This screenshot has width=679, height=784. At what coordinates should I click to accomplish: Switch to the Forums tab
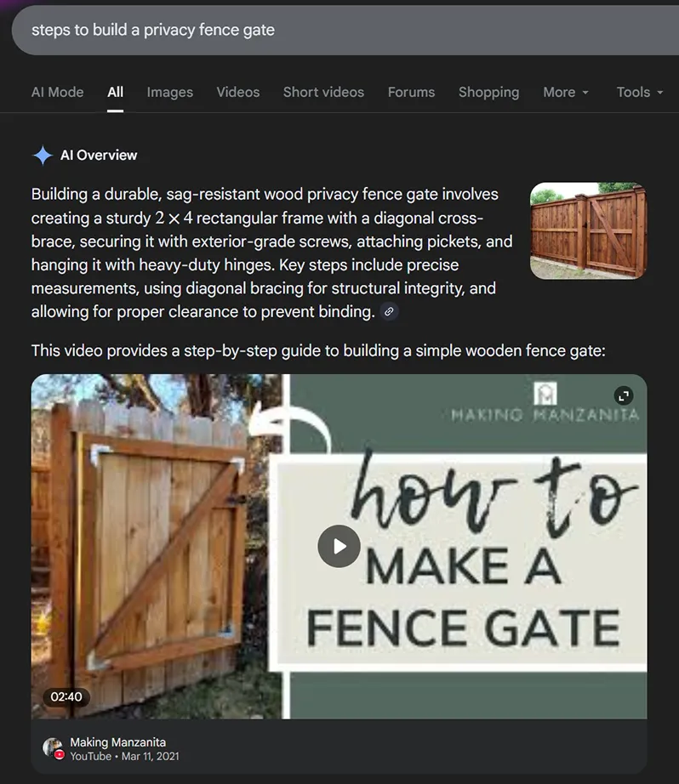[x=411, y=92]
